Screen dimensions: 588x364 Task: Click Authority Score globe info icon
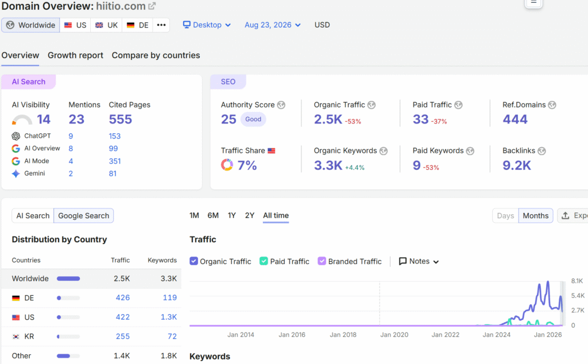coord(281,105)
